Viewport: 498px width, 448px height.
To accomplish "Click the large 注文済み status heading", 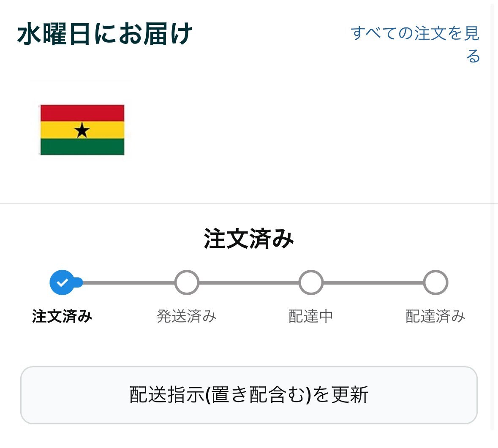I will coord(249,239).
